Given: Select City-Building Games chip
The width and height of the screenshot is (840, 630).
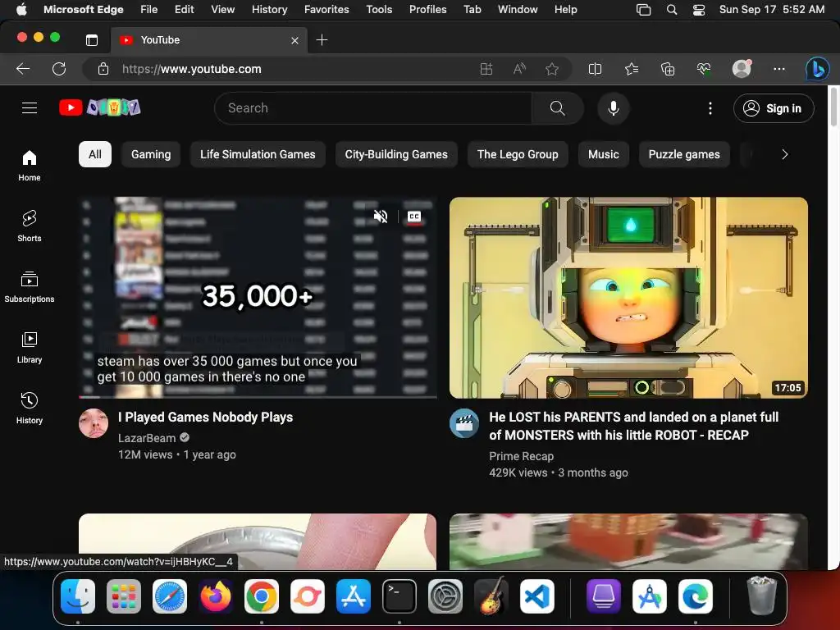Looking at the screenshot, I should click(x=396, y=154).
